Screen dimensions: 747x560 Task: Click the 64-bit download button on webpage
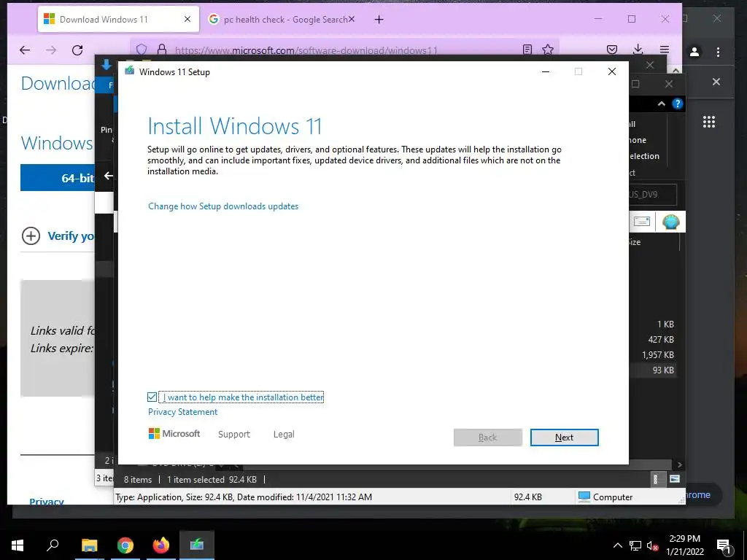tap(58, 178)
